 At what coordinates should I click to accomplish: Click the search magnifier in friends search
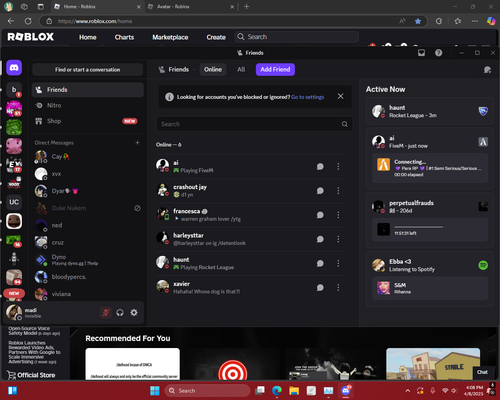click(345, 124)
